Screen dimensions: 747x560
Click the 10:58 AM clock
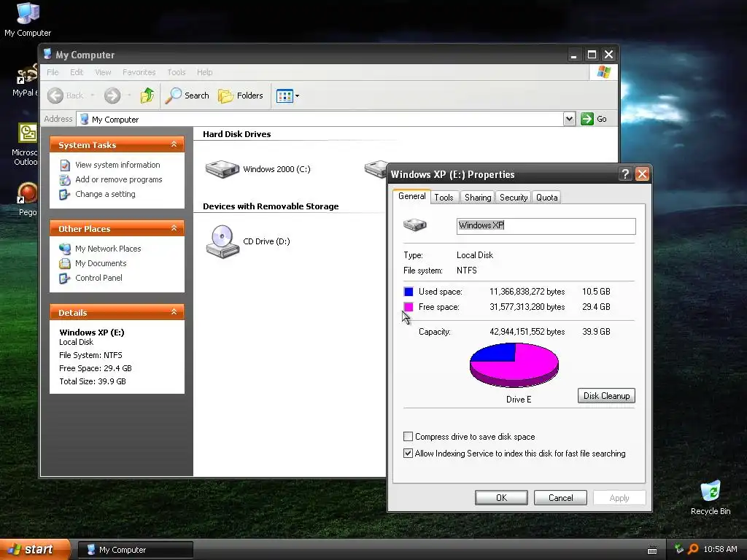pyautogui.click(x=720, y=549)
